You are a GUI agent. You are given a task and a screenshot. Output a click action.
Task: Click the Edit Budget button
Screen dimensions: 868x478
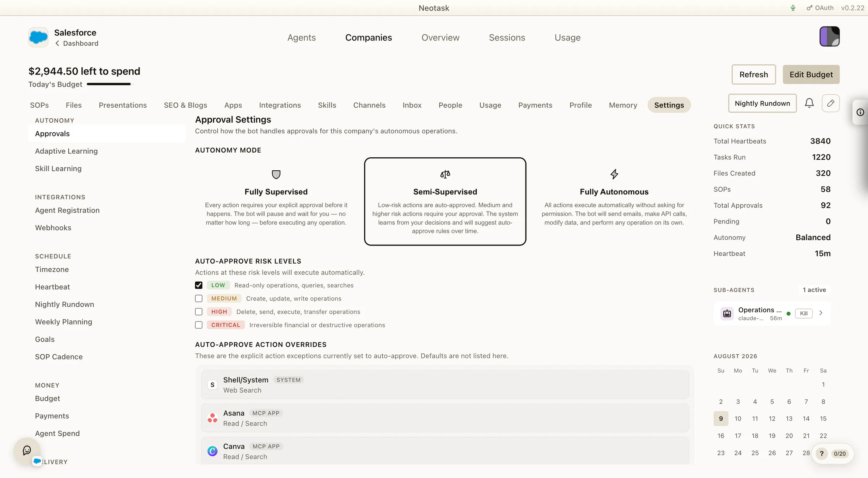pyautogui.click(x=811, y=74)
